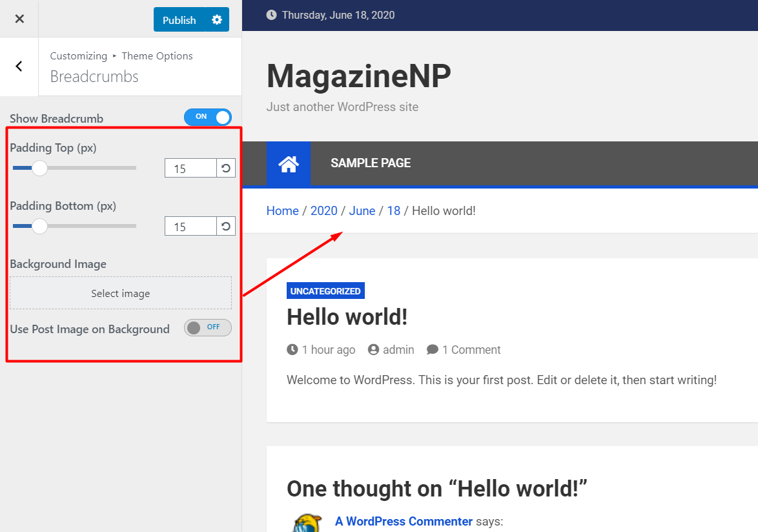
Task: Click the Show Breadcrumb label
Action: point(57,118)
